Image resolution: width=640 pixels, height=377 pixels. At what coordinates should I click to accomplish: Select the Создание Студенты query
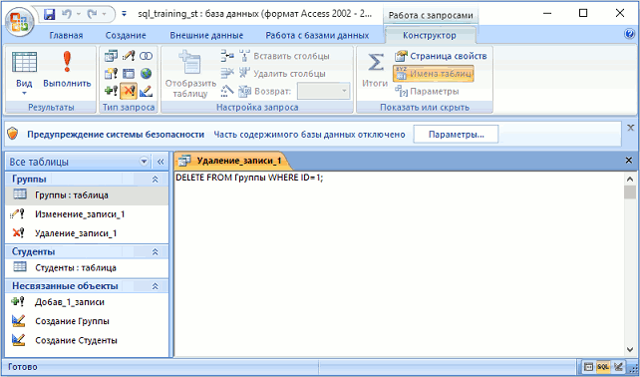(87, 340)
